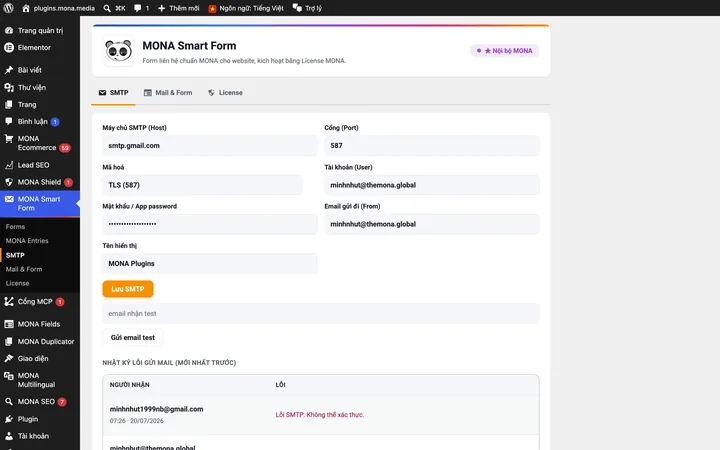Click the Trang pages icon

click(x=9, y=105)
